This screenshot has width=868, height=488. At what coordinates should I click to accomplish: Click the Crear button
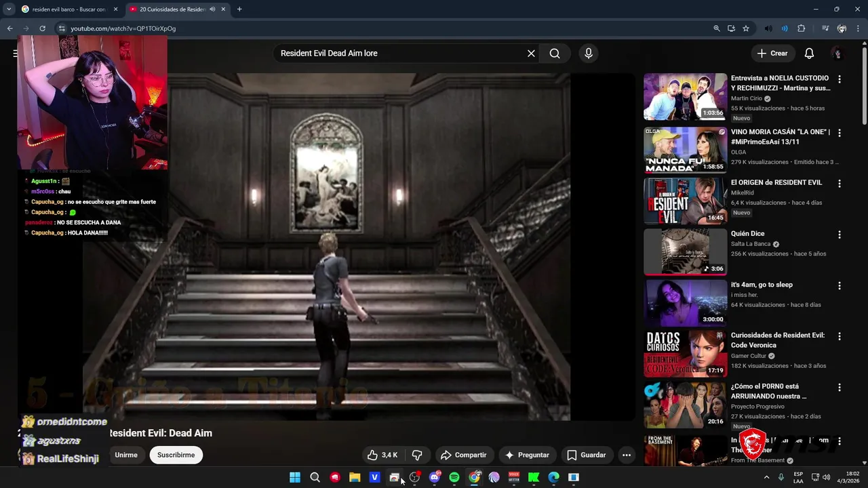[x=772, y=54]
